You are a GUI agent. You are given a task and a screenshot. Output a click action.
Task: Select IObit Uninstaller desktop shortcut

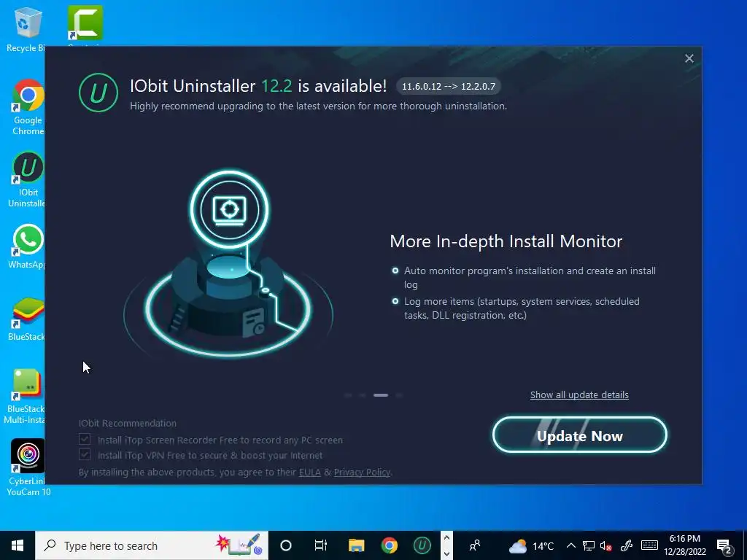pos(27,180)
